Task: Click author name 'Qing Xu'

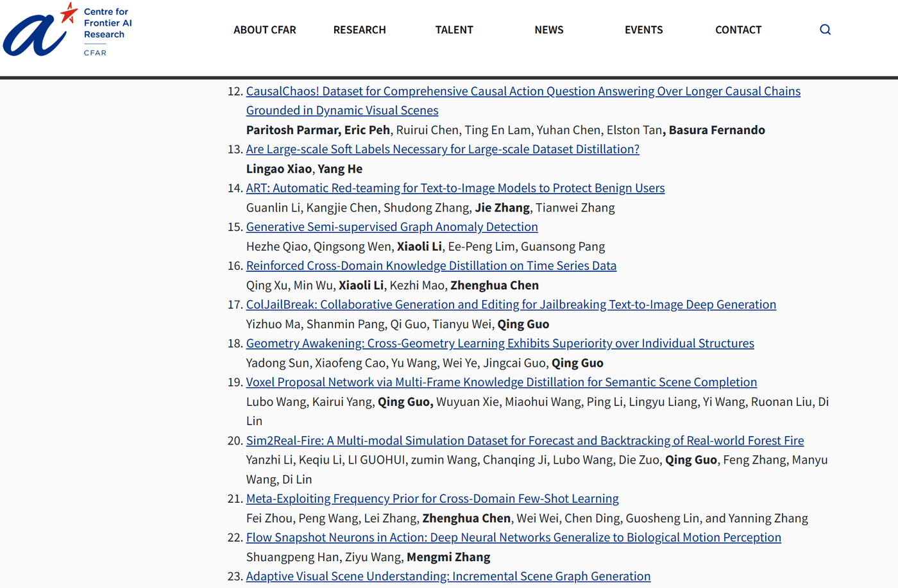Action: click(x=267, y=285)
